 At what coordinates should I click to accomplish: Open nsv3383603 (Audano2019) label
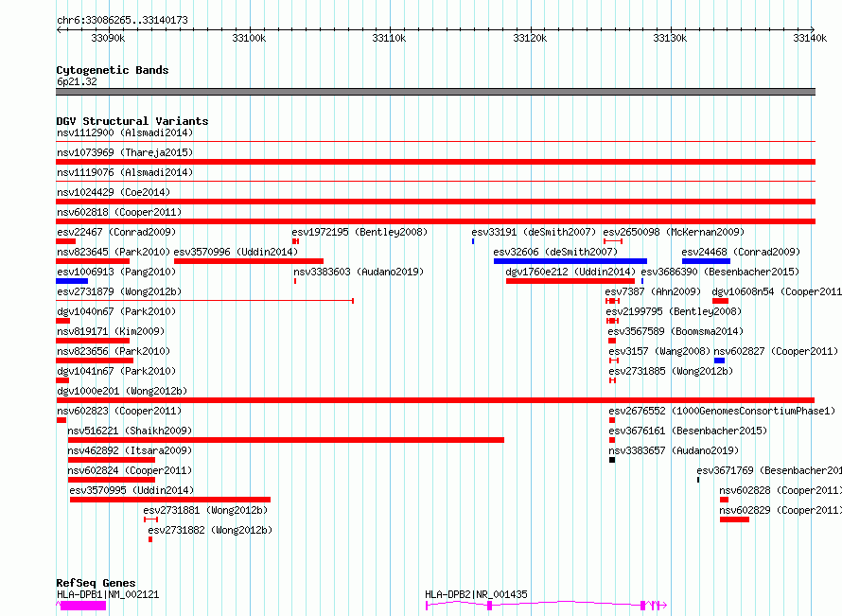click(x=359, y=272)
